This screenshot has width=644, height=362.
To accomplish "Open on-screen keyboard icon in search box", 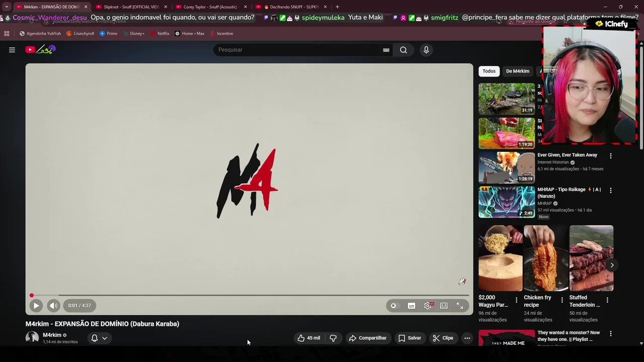I will pyautogui.click(x=386, y=50).
